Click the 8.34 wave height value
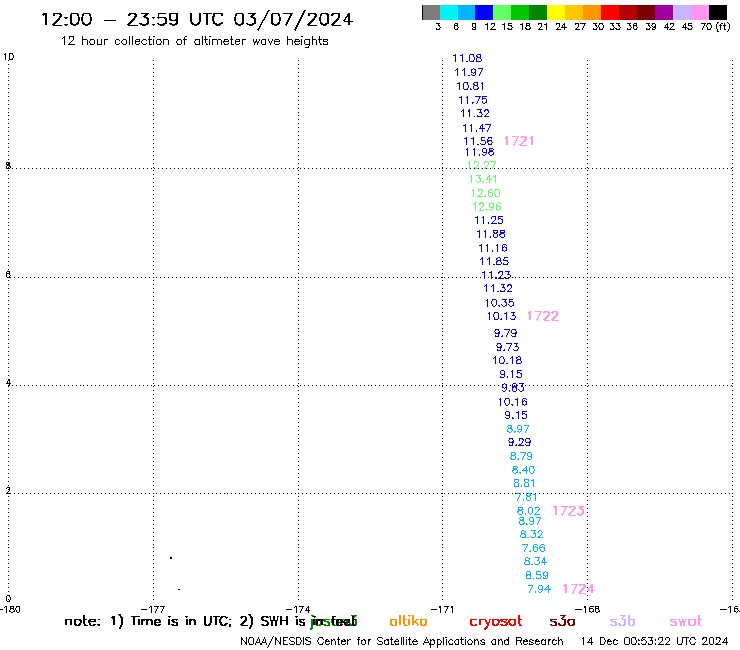Screen dimensions: 740x650 pyautogui.click(x=535, y=562)
